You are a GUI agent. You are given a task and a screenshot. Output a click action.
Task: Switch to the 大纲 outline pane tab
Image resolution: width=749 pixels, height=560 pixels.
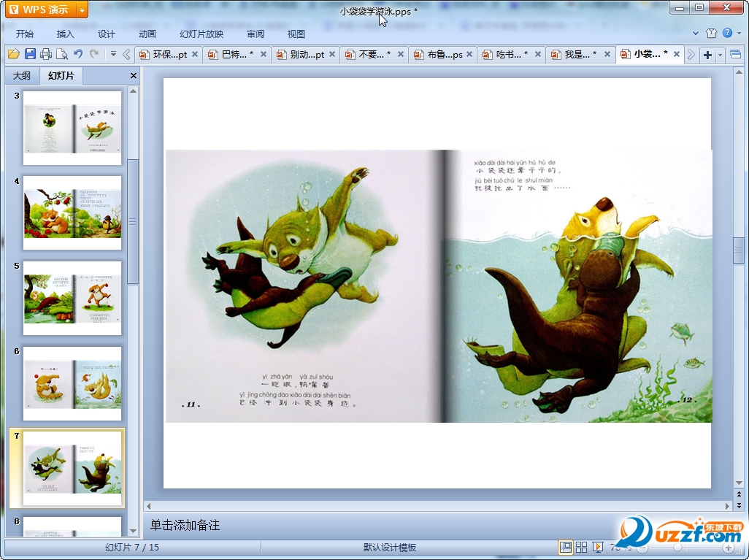21,75
